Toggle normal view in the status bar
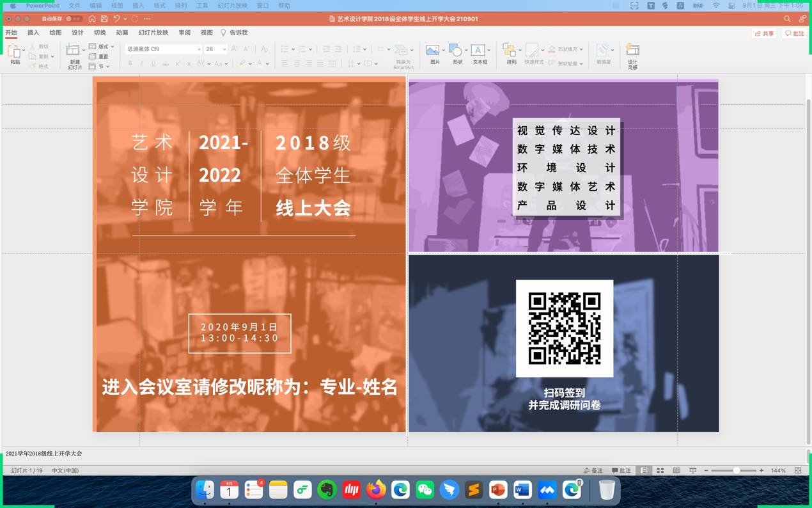Screen dimensions: 812x508 [644, 471]
